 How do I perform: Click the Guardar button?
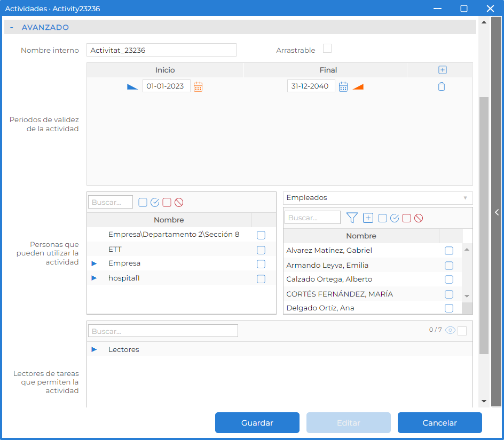(x=257, y=422)
